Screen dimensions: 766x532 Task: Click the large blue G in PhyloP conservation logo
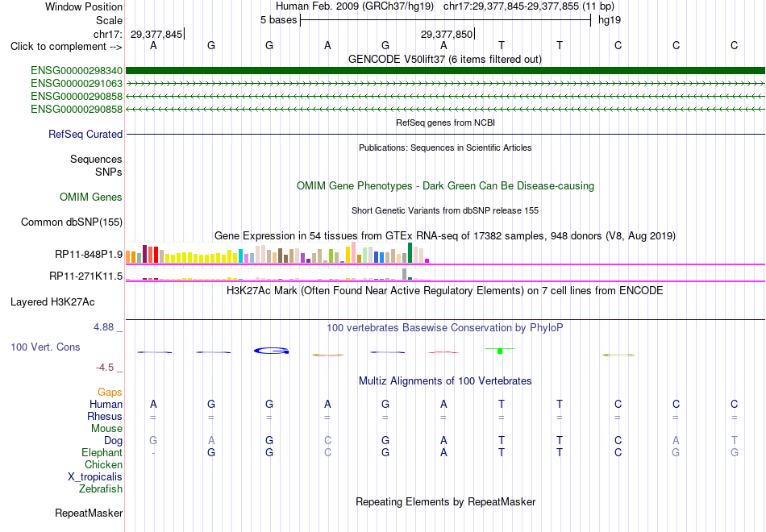click(x=272, y=351)
